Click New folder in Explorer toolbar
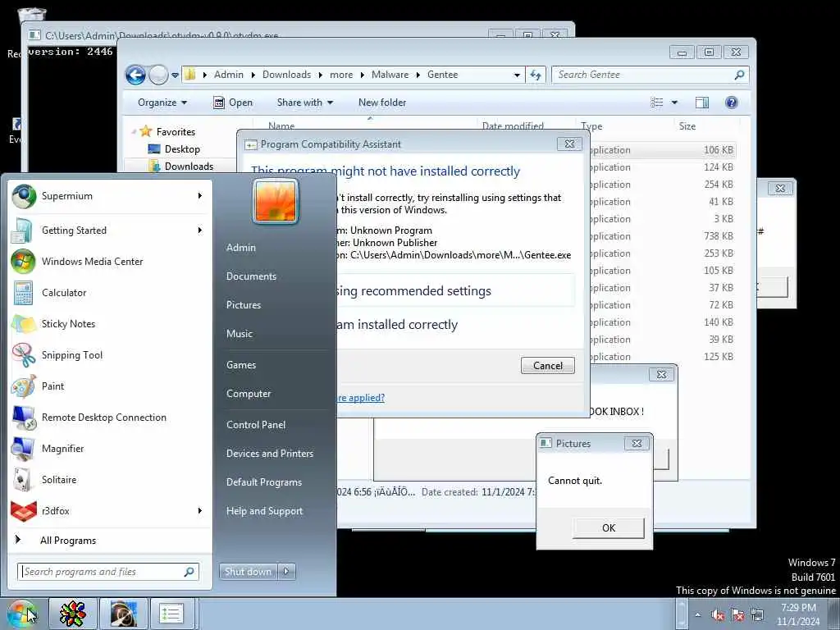The image size is (840, 630). coord(382,103)
